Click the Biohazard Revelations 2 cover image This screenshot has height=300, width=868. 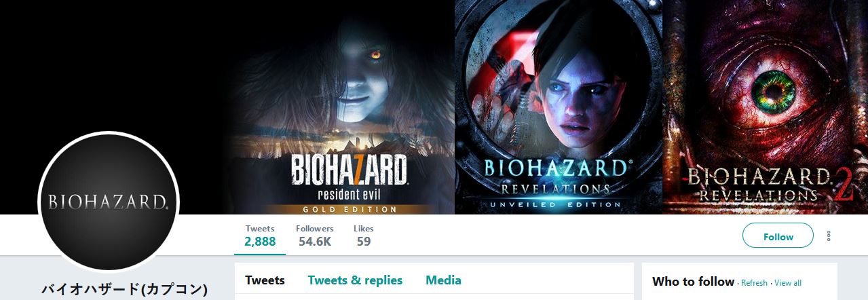(x=766, y=107)
